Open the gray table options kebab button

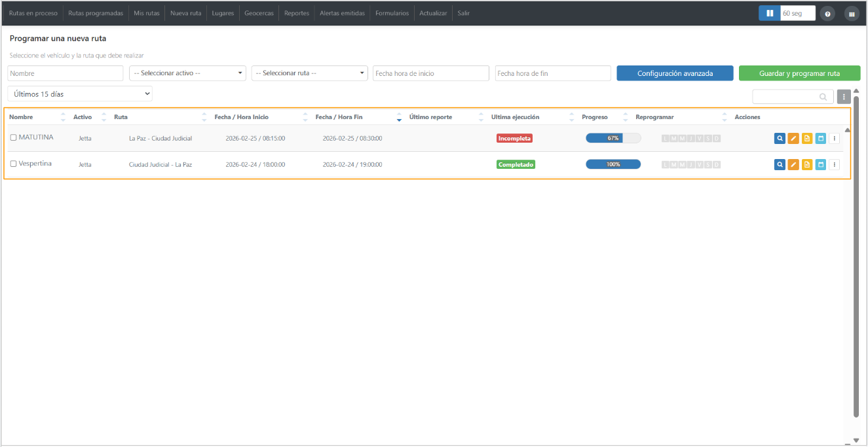pos(844,97)
